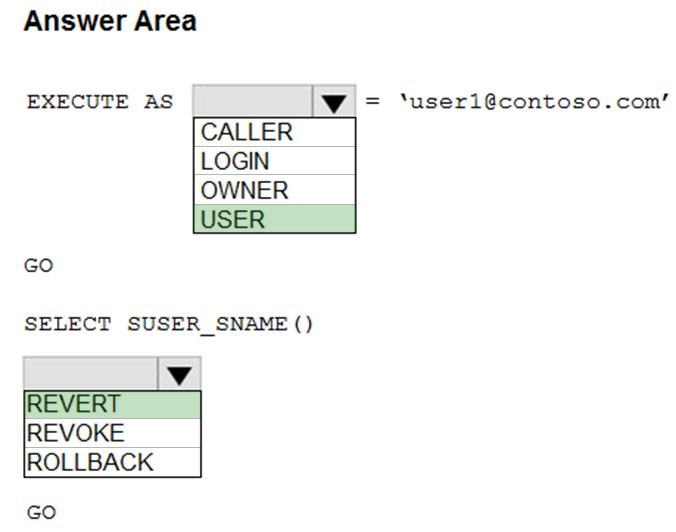This screenshot has height=532, width=676.
Task: Click the Answer Area heading
Action: pyautogui.click(x=110, y=22)
